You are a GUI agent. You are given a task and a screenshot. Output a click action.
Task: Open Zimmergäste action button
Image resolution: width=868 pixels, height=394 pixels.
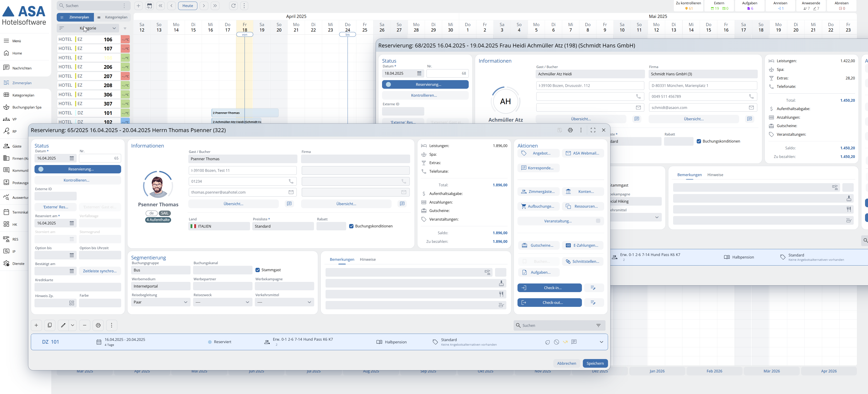(538, 191)
